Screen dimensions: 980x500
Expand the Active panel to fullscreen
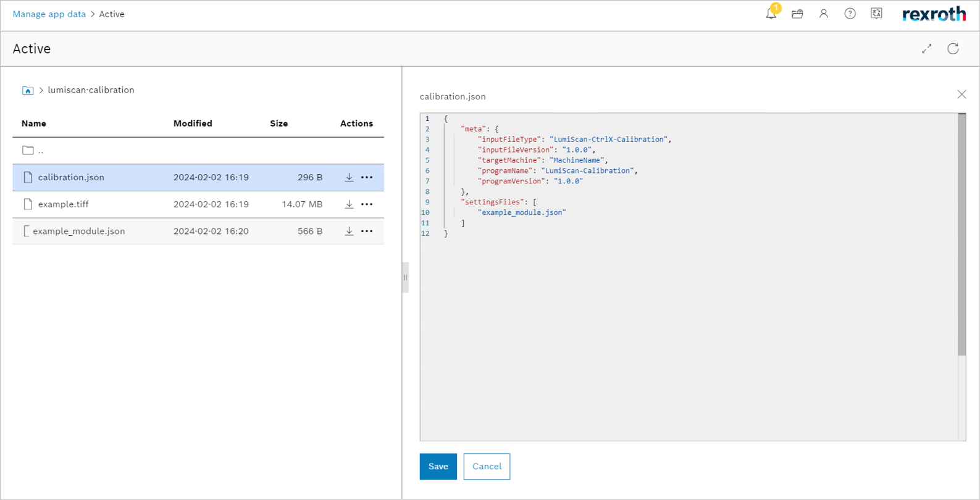pos(927,49)
